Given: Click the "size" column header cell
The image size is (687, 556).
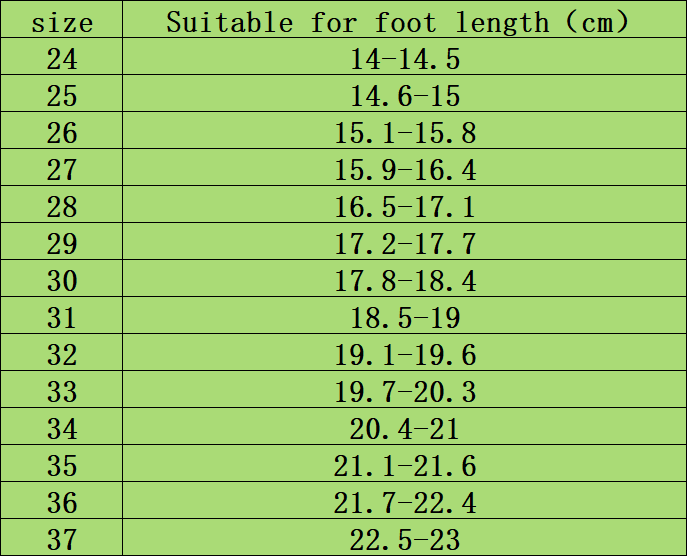Looking at the screenshot, I should point(62,22).
